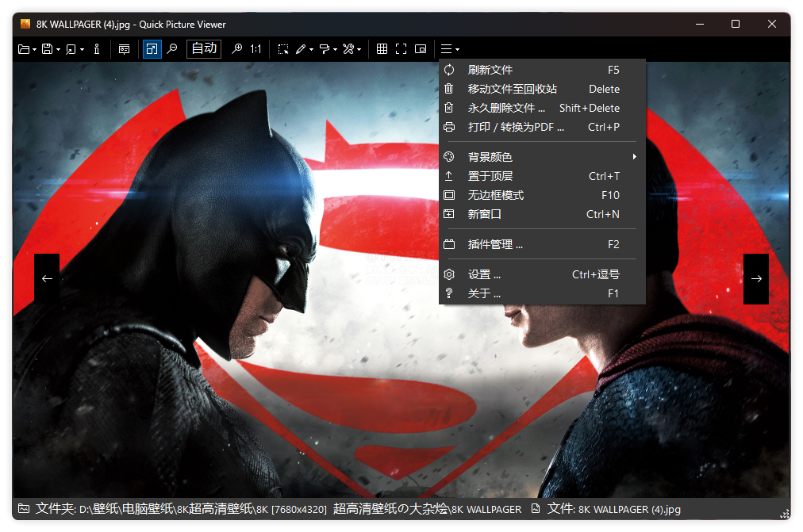Click the gear icon beside 设置

point(449,274)
